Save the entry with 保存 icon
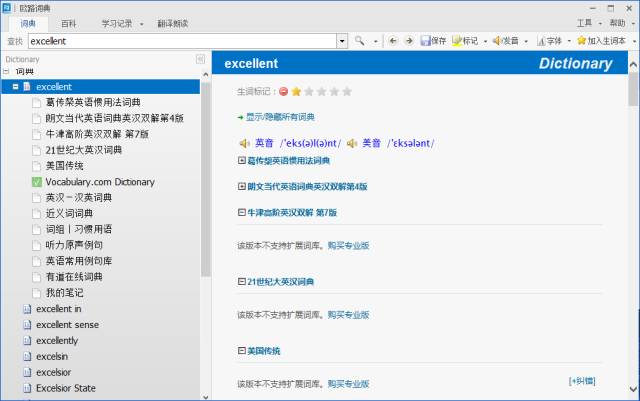 (x=426, y=41)
